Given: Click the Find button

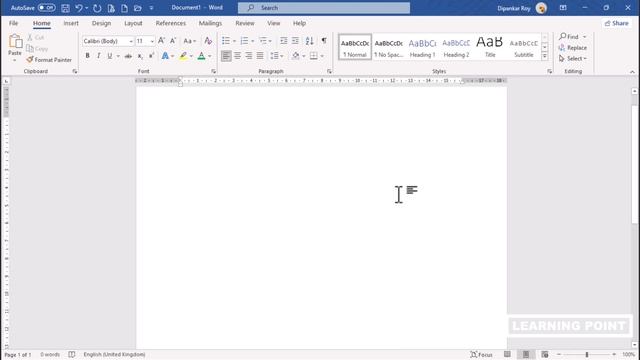Looking at the screenshot, I should pos(570,37).
